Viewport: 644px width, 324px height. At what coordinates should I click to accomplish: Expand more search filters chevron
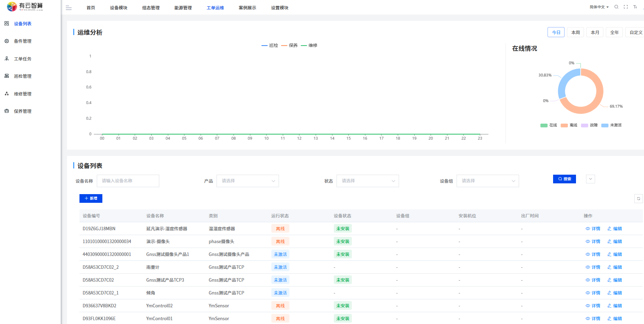tap(590, 179)
